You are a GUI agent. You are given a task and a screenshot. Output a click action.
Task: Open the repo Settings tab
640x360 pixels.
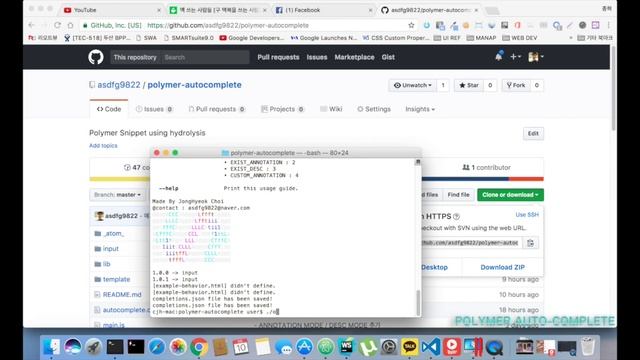(x=374, y=109)
